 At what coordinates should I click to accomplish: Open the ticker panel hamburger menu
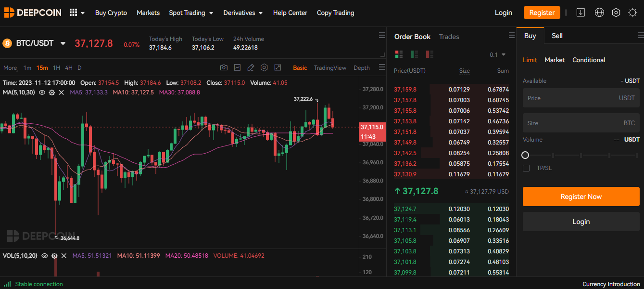pos(382,35)
